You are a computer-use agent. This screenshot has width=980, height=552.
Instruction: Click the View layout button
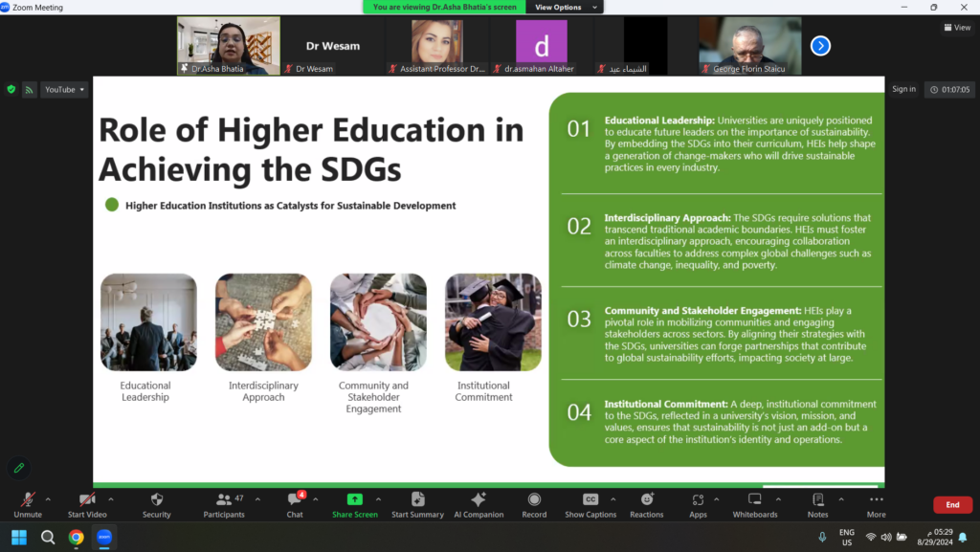point(957,28)
